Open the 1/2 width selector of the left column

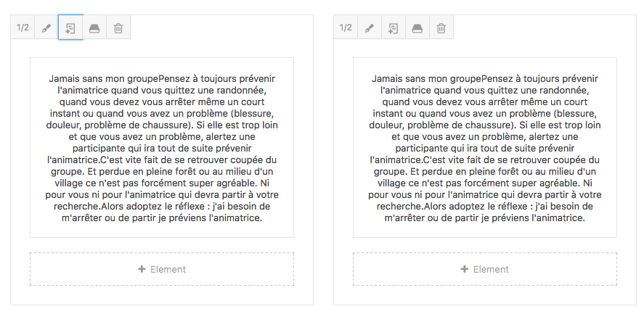click(23, 28)
